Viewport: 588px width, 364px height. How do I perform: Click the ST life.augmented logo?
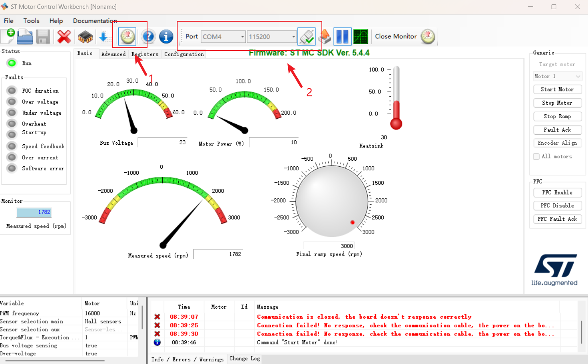(555, 269)
